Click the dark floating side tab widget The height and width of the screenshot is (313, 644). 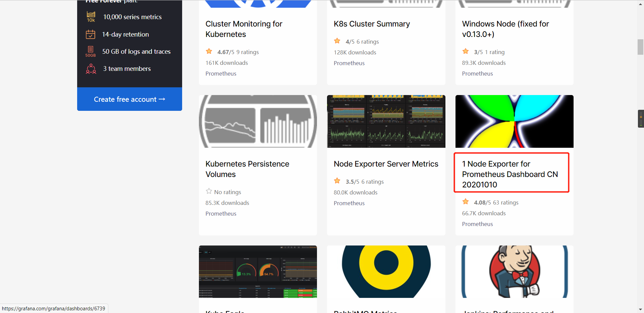point(641,119)
